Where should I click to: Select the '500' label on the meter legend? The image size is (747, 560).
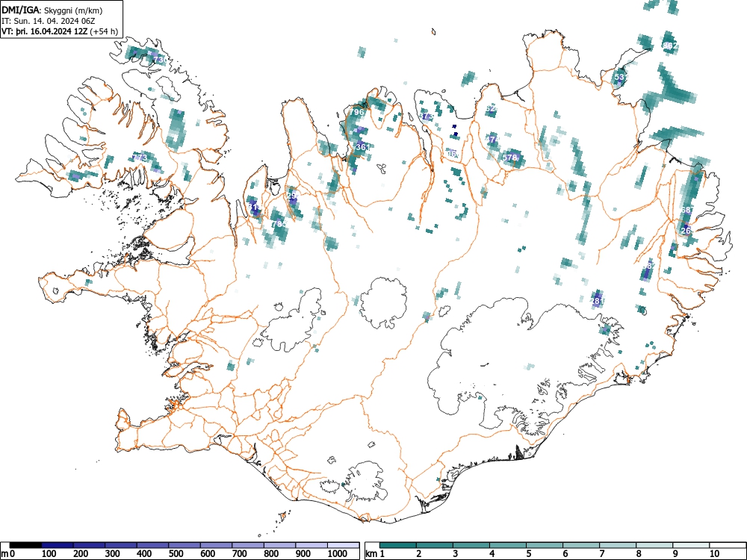(x=176, y=553)
